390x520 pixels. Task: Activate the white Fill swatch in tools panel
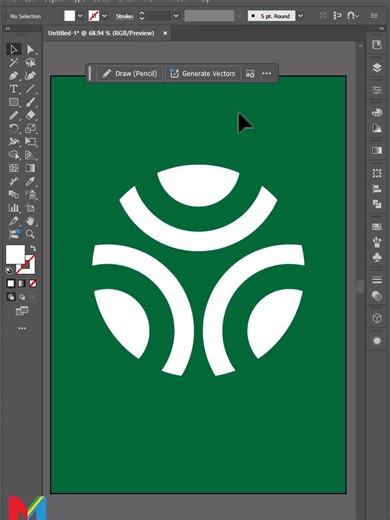point(15,254)
